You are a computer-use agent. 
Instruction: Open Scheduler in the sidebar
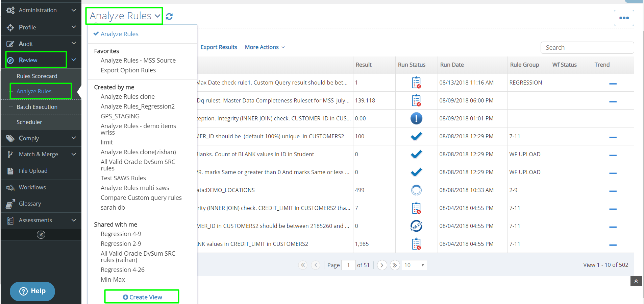[29, 122]
